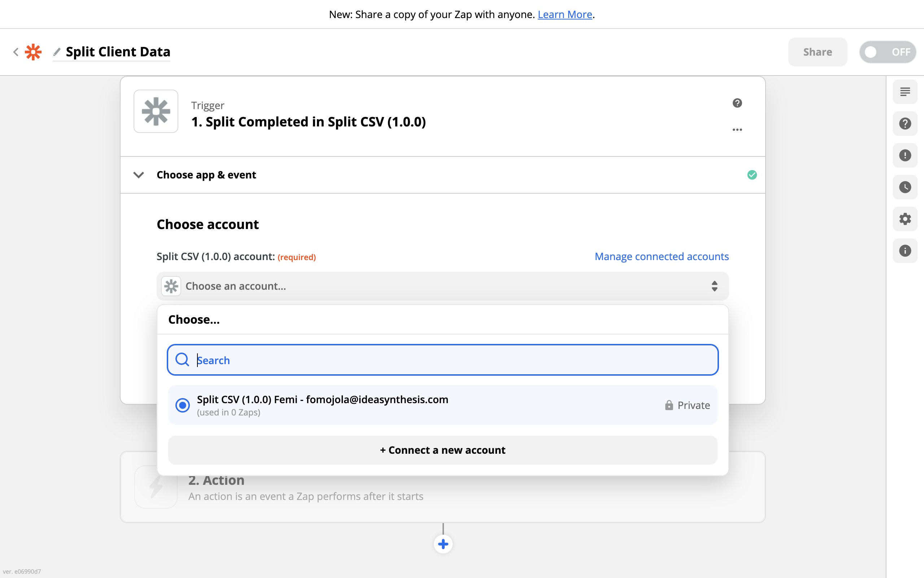Add a step with the blue plus
The image size is (924, 578).
(x=443, y=544)
